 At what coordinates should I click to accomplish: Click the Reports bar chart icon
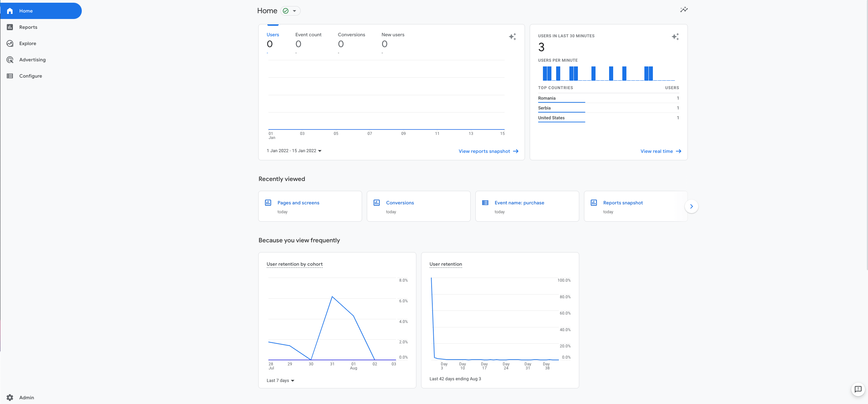tap(10, 27)
